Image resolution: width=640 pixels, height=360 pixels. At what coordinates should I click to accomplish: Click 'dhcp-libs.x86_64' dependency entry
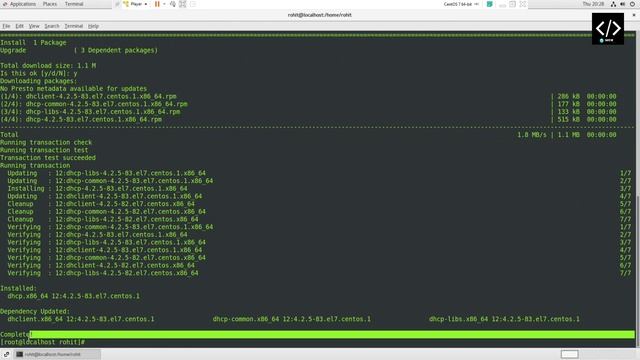click(x=504, y=319)
